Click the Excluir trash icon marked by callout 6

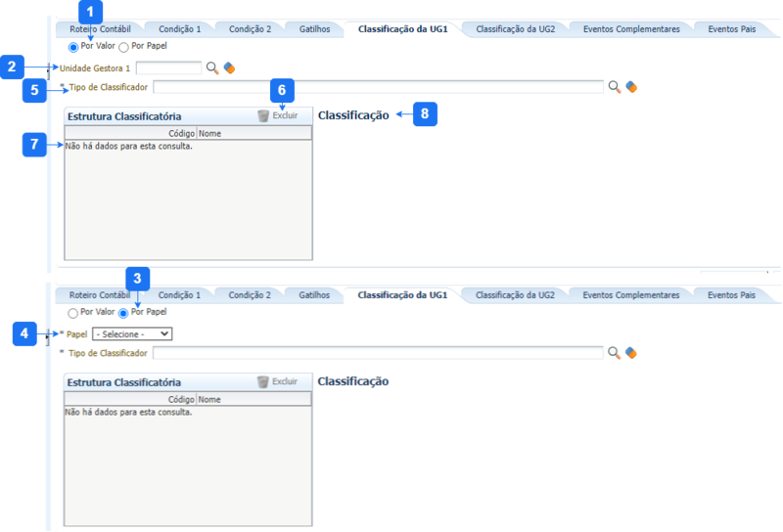click(x=263, y=115)
